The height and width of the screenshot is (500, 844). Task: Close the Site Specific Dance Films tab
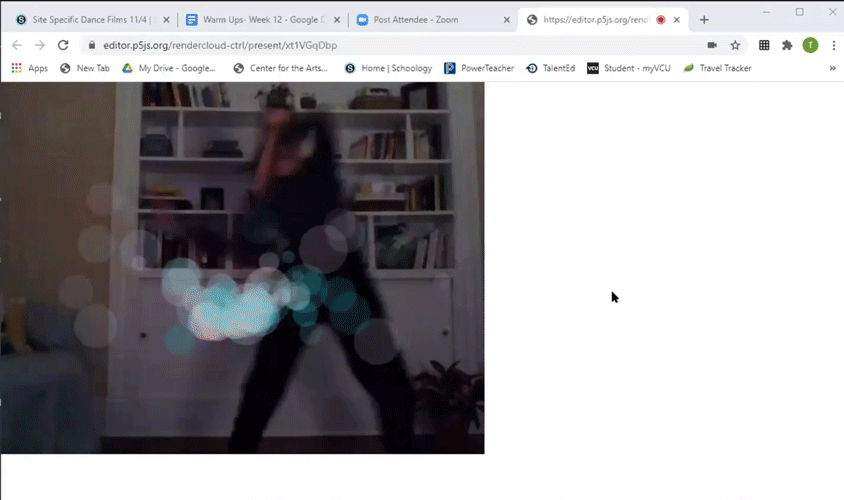[166, 20]
